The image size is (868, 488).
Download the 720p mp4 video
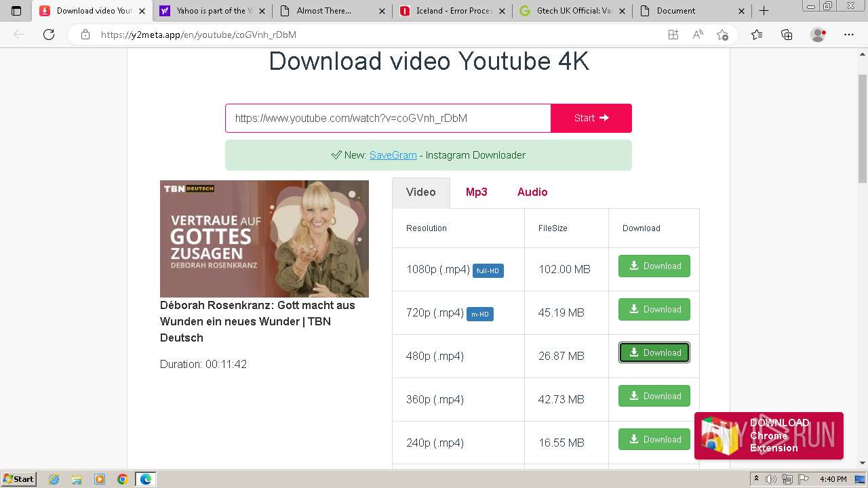(x=654, y=310)
